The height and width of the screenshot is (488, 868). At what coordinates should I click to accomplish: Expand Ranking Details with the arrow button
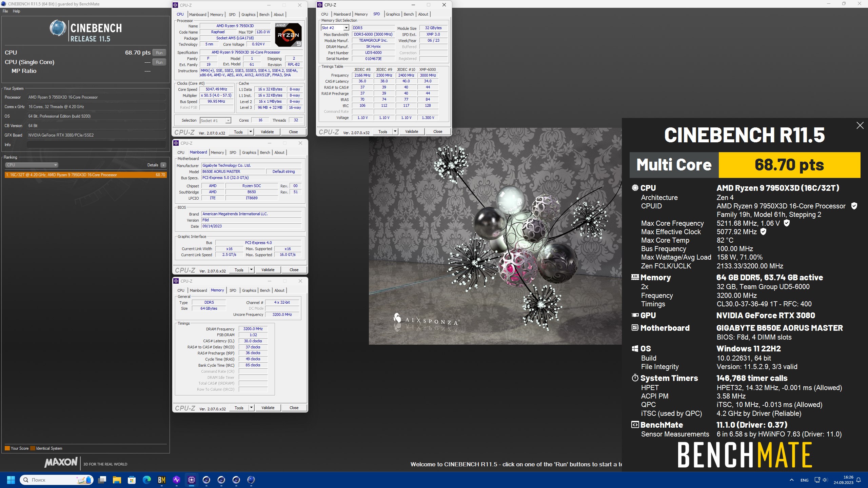(163, 165)
